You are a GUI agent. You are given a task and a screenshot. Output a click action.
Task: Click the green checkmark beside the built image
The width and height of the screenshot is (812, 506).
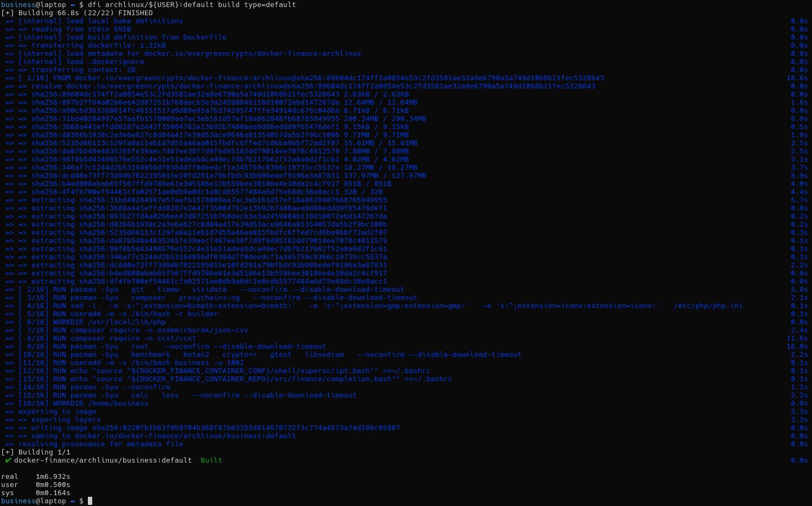(8, 460)
